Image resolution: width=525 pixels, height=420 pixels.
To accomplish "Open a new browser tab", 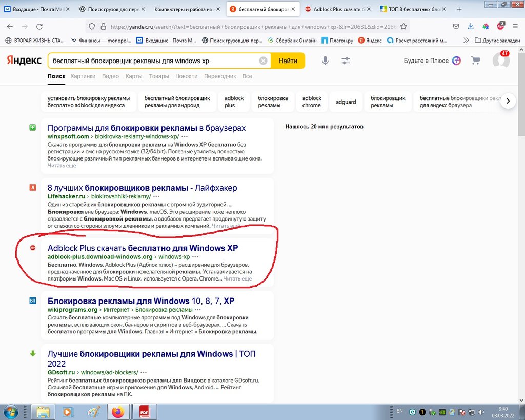I will click(459, 9).
